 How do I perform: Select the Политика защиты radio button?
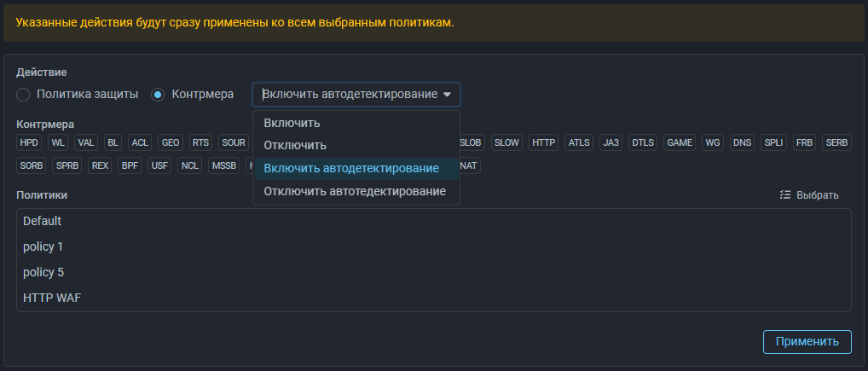coord(23,94)
